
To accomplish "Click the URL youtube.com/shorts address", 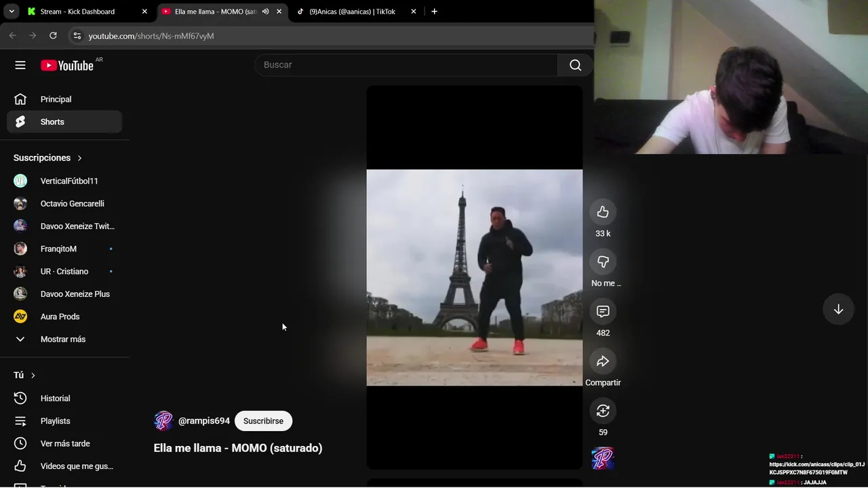I will click(x=151, y=36).
